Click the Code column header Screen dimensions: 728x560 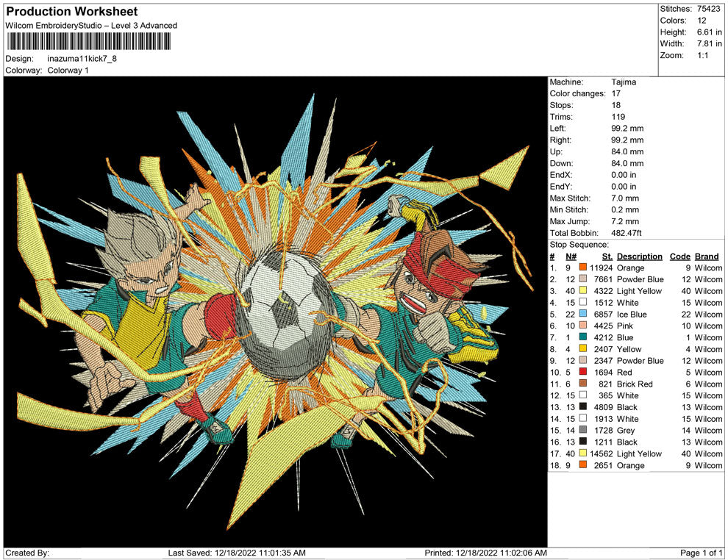pos(679,256)
